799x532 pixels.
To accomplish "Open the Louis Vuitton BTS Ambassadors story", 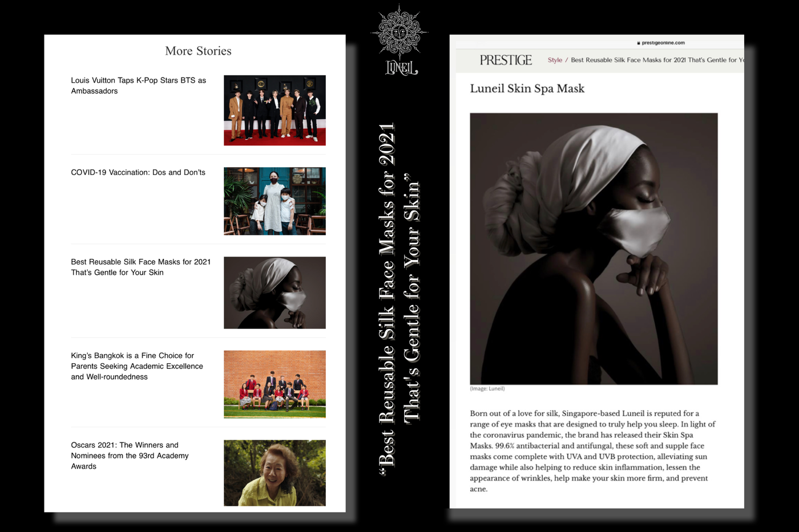I will click(x=139, y=86).
